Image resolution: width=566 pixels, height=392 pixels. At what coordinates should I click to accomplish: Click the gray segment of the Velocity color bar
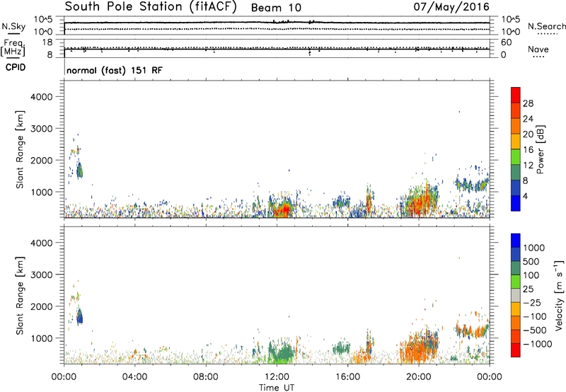(x=516, y=296)
